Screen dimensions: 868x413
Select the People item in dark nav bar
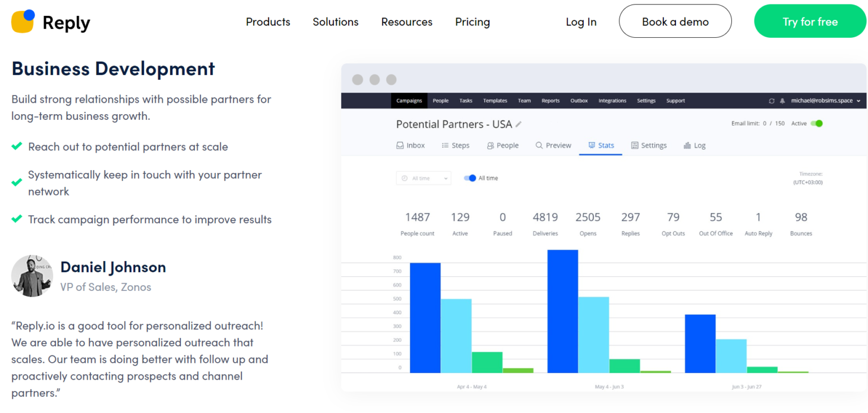pos(441,101)
